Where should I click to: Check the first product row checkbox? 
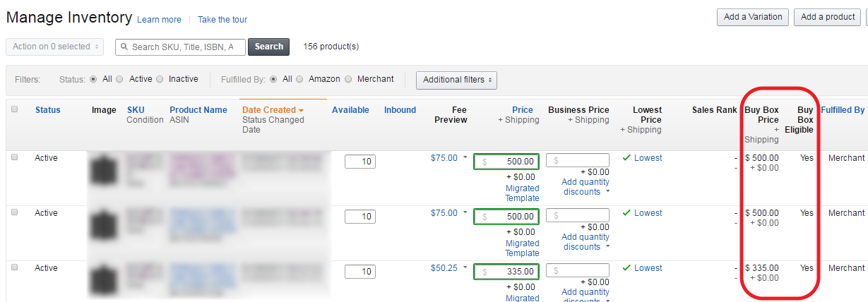[x=15, y=158]
